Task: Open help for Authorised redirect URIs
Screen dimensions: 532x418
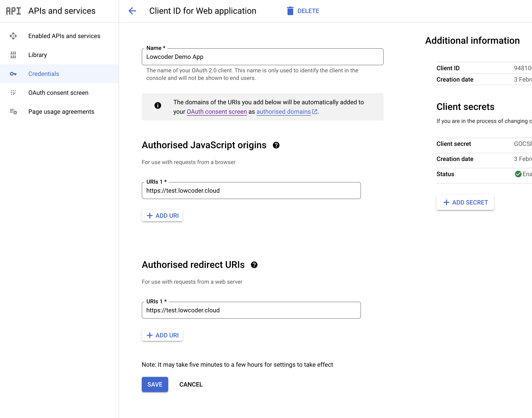Action: click(254, 265)
